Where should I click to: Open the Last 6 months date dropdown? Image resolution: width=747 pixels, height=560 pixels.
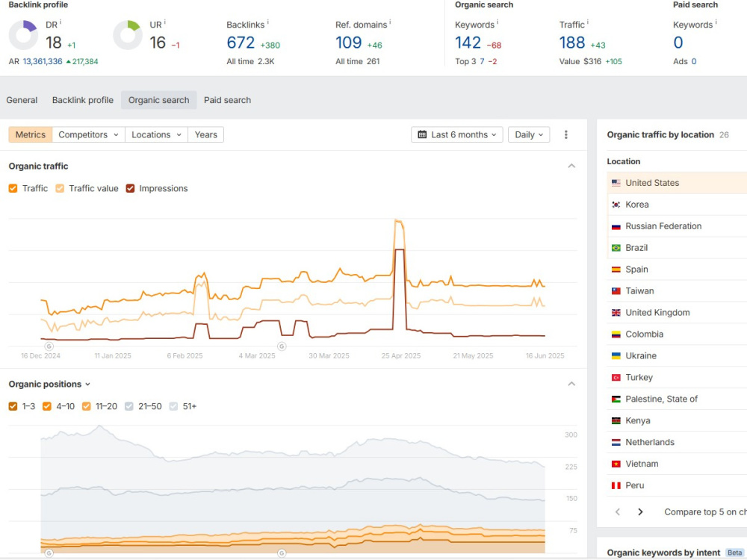click(x=457, y=134)
